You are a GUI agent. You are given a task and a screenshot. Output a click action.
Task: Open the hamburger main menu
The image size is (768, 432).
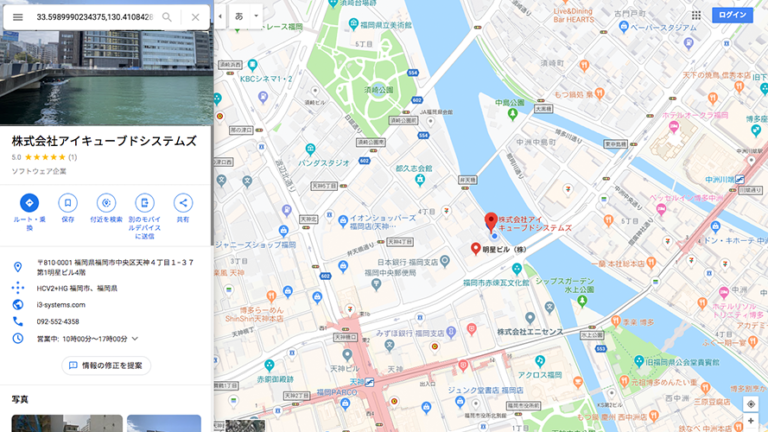18,17
